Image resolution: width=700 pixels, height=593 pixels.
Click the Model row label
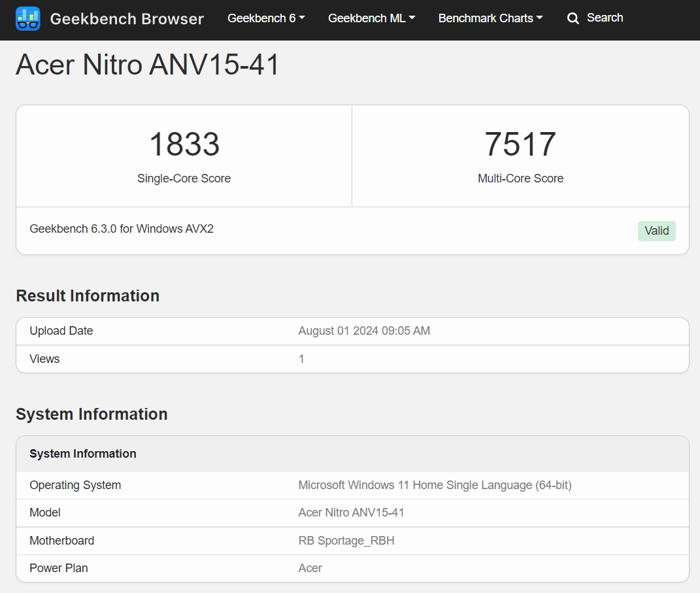pyautogui.click(x=44, y=513)
